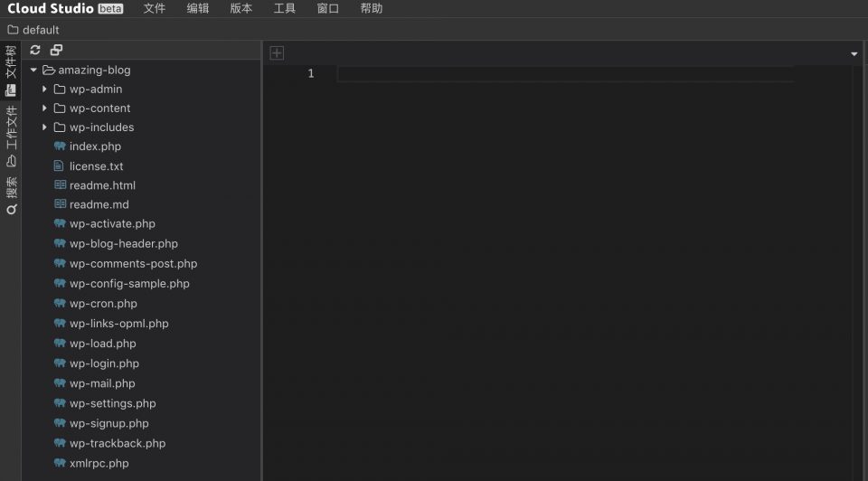Click the wp-load.php elephant icon
This screenshot has height=481, width=868.
coord(60,344)
